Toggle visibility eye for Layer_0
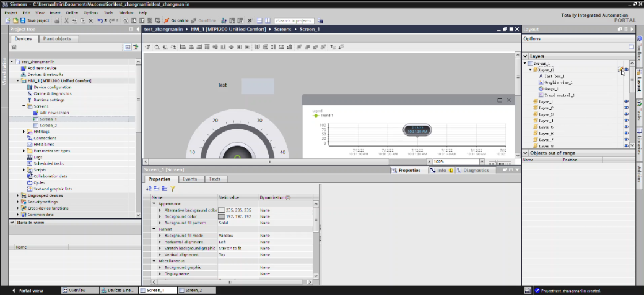The width and height of the screenshot is (644, 295). click(x=626, y=70)
